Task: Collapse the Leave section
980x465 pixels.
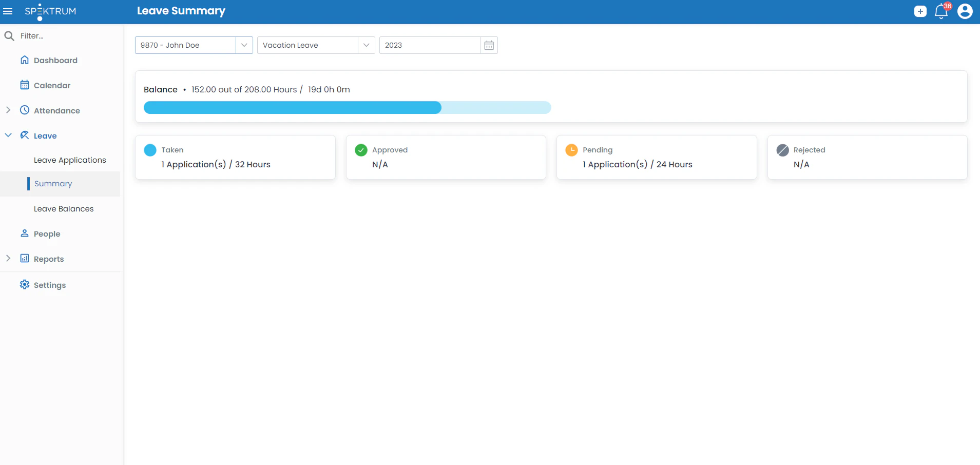Action: (8, 135)
